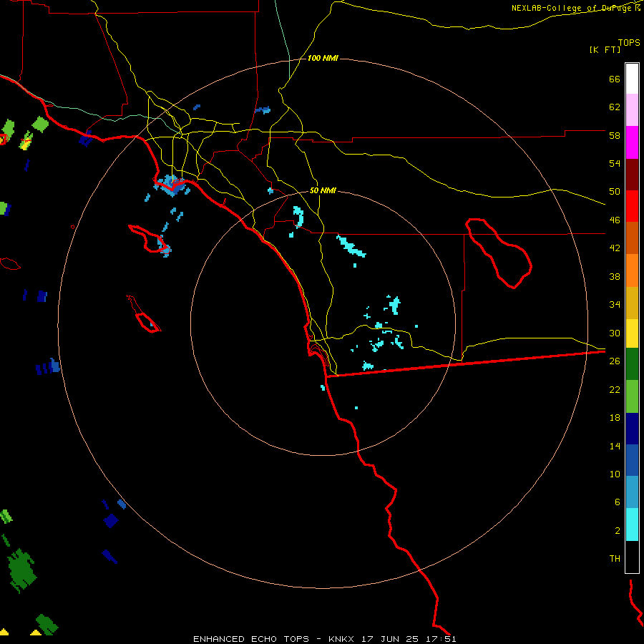Screen dimensions: 644x644
Task: Click the 46 legend scale value
Action: pos(615,220)
